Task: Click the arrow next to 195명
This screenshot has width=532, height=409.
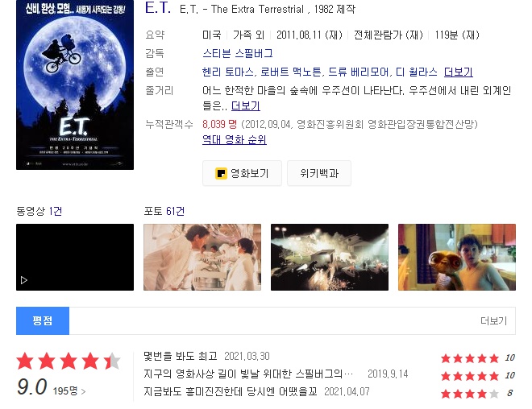Action: [x=83, y=392]
